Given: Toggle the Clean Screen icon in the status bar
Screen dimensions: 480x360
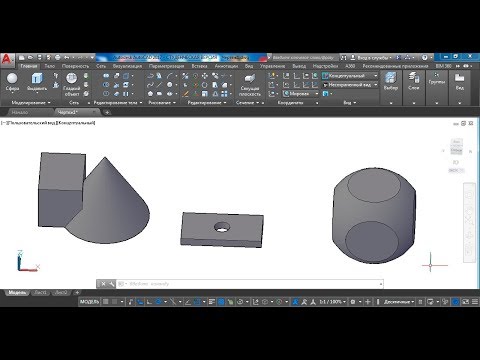Looking at the screenshot, I should 465,302.
